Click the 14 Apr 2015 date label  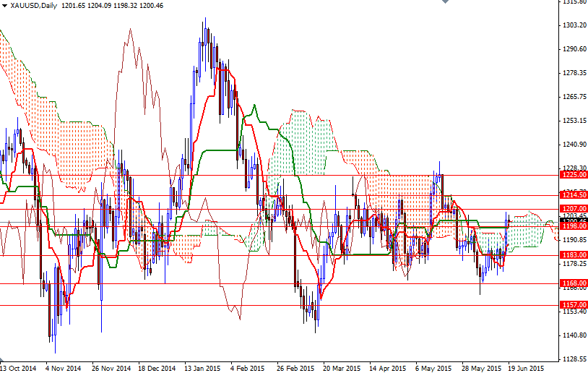(x=388, y=368)
